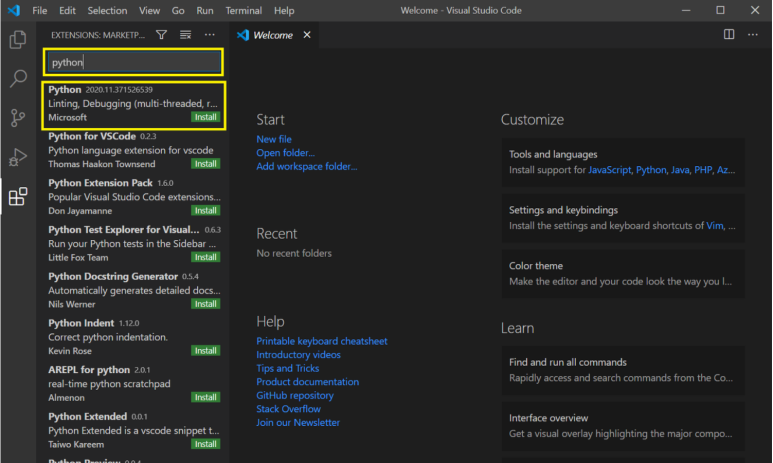This screenshot has width=773, height=463.
Task: Click Add workspace folder link
Action: click(307, 167)
